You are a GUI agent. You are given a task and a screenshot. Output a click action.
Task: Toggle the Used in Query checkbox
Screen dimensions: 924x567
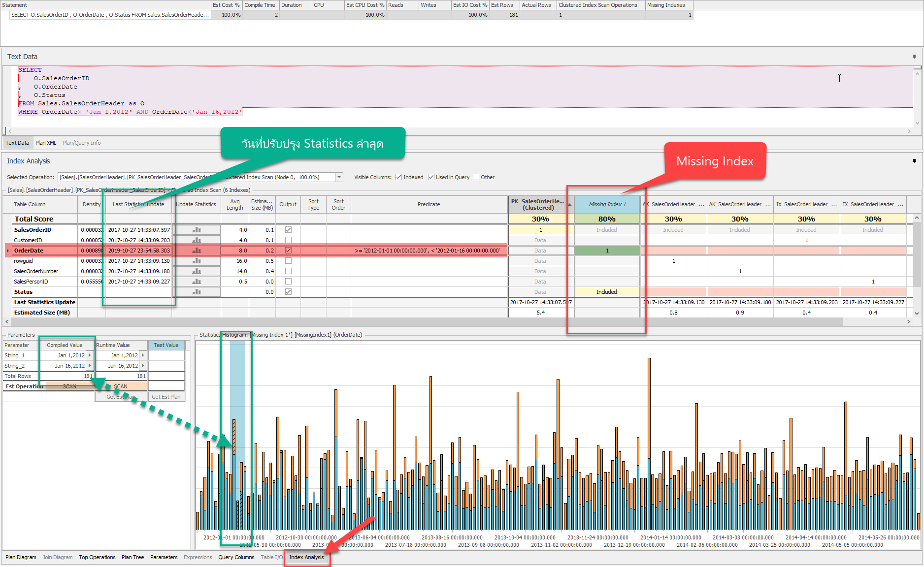click(x=431, y=177)
